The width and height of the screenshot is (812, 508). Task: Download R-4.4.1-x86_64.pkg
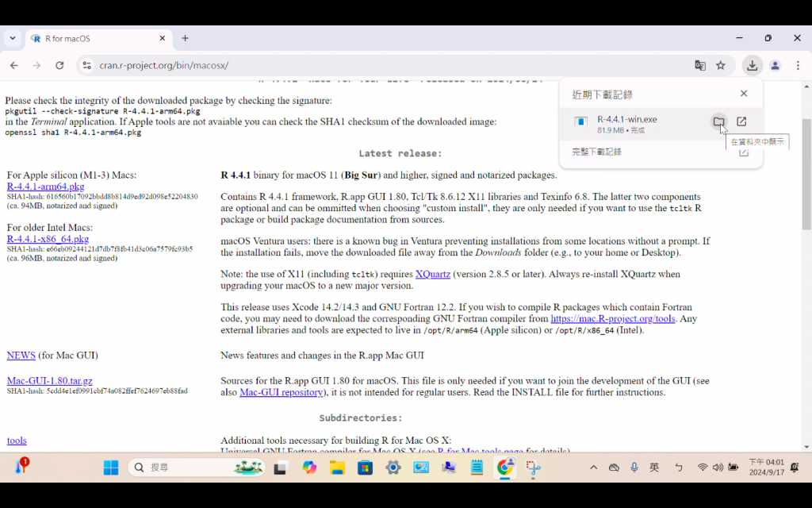click(48, 239)
